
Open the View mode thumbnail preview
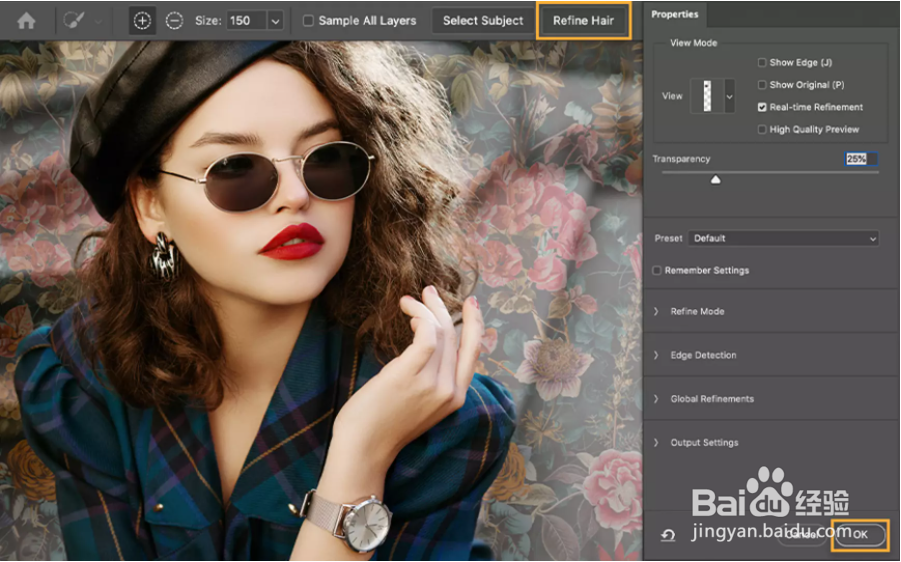707,96
